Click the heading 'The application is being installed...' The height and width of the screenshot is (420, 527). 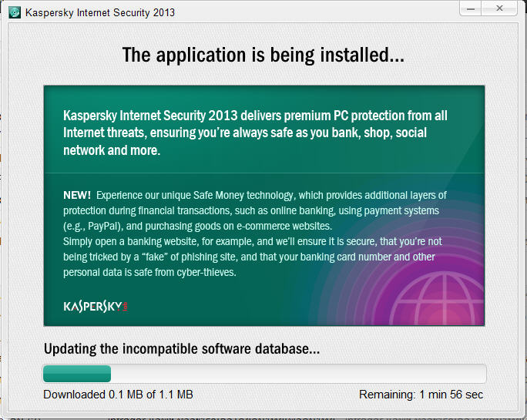coord(263,55)
